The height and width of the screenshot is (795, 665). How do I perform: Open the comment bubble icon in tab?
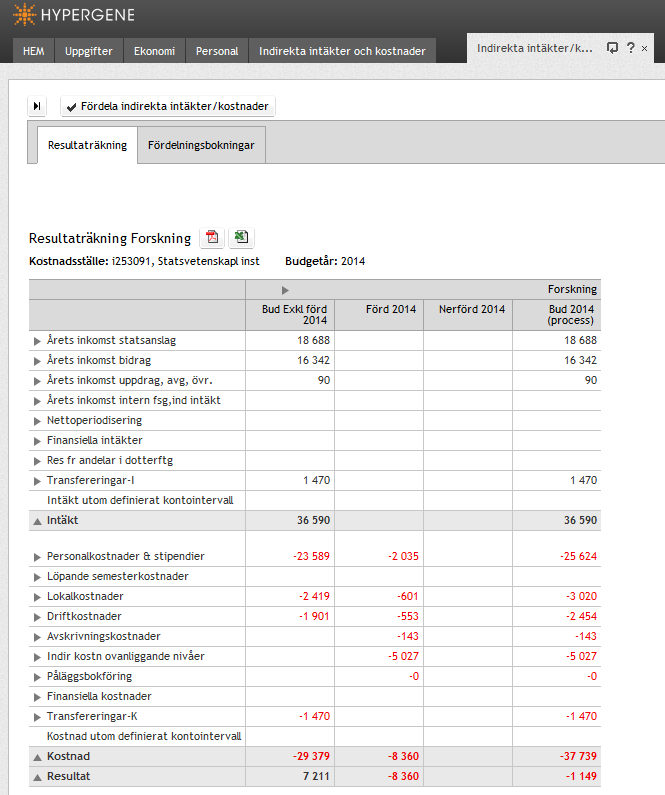point(612,48)
